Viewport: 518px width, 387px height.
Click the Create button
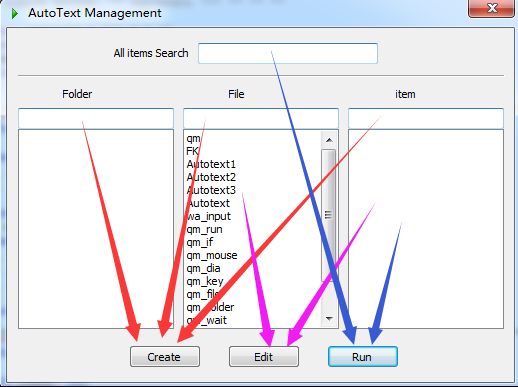point(165,357)
